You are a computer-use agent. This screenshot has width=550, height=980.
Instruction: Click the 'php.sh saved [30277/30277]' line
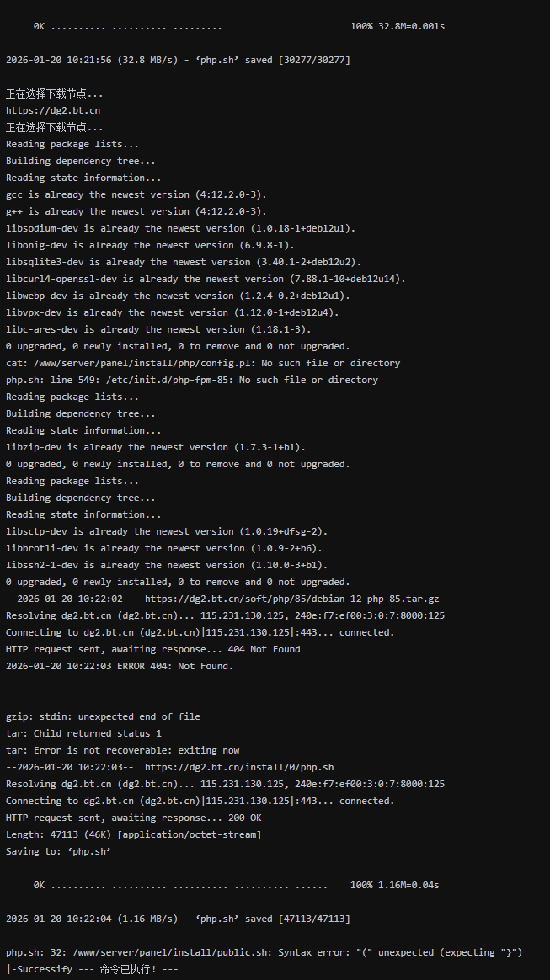(x=178, y=60)
